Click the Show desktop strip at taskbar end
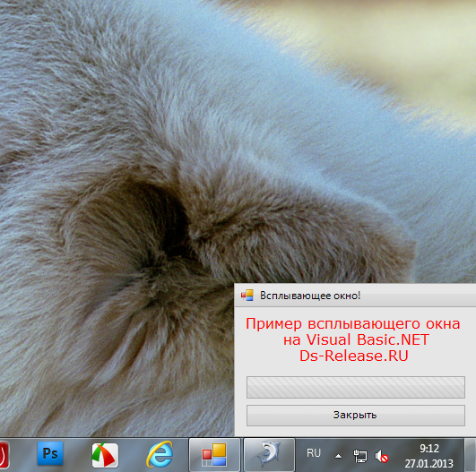Viewport: 476px width, 472px height. (471, 455)
